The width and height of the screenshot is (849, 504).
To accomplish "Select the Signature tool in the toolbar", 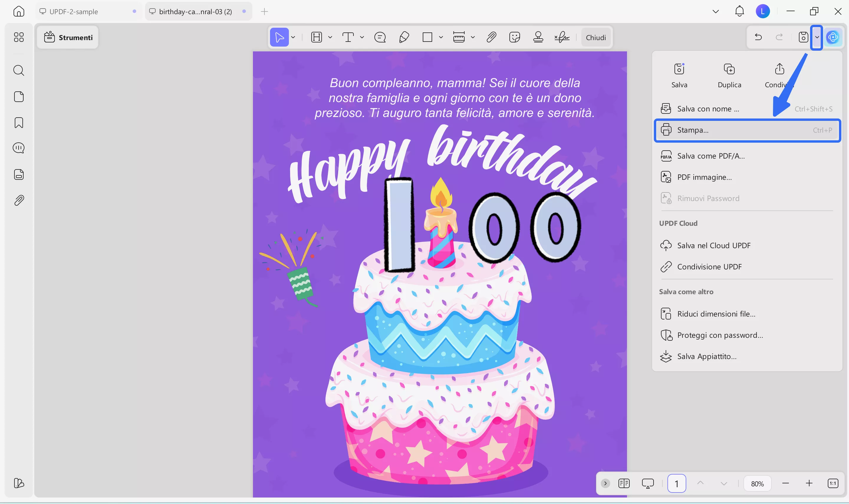I will tap(562, 37).
